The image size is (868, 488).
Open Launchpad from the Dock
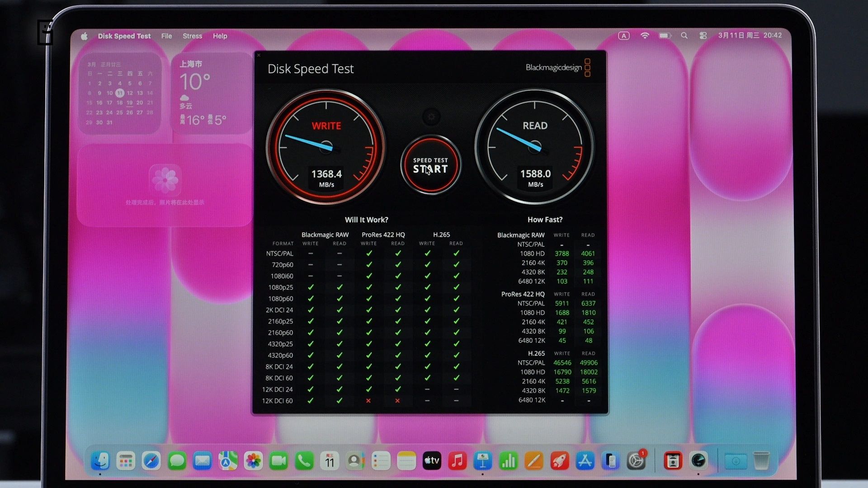pos(126,461)
